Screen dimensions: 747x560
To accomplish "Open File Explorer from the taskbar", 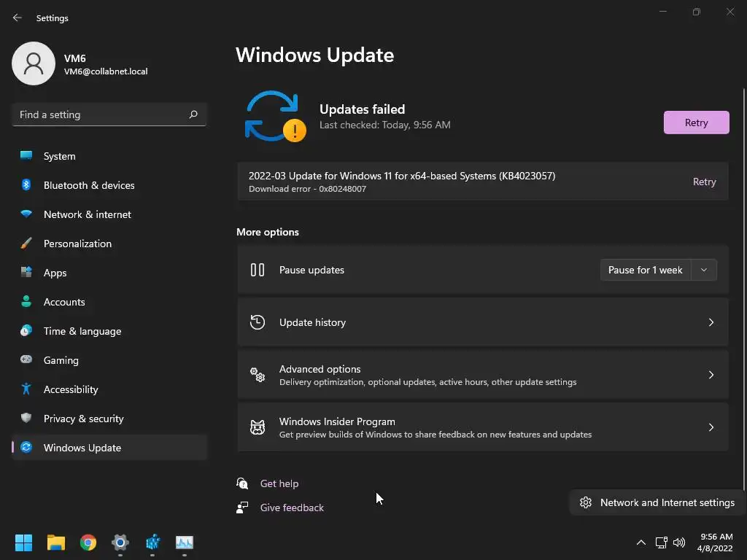I will click(x=55, y=542).
